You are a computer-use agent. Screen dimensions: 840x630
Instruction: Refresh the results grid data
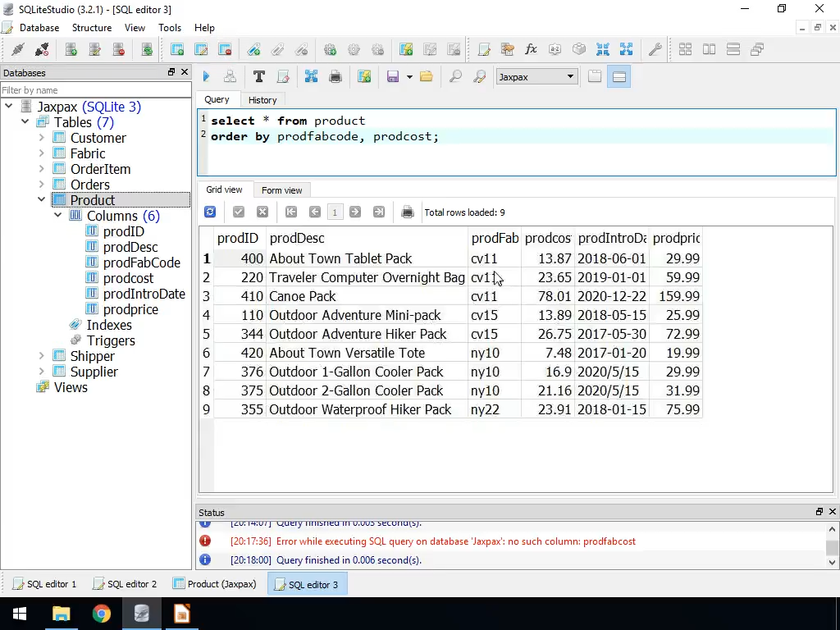tap(210, 212)
